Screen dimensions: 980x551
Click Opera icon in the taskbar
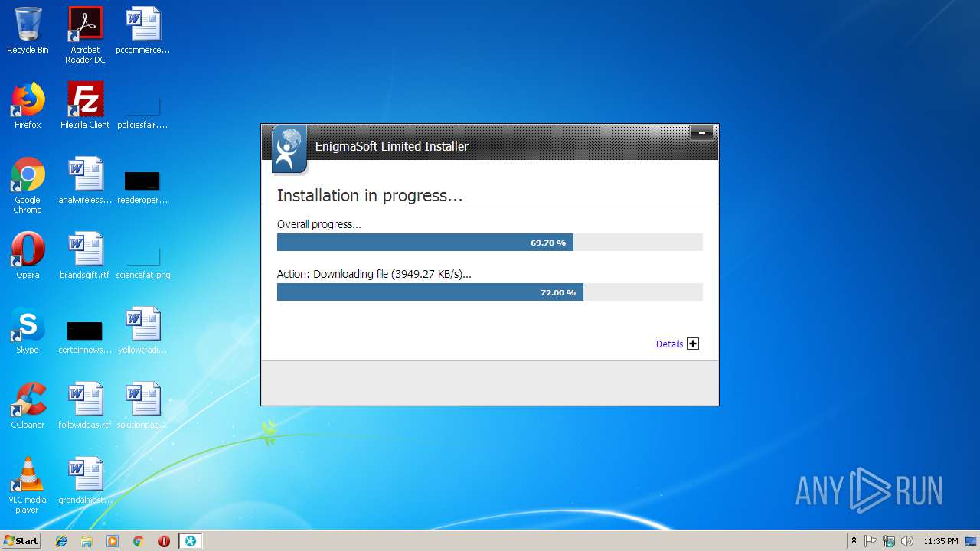click(164, 541)
